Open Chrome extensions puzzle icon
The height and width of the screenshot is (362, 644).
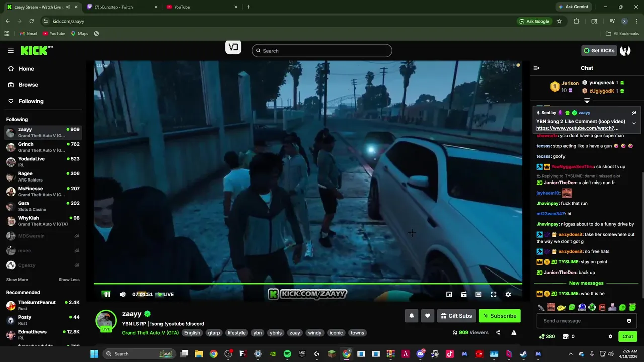(x=576, y=21)
